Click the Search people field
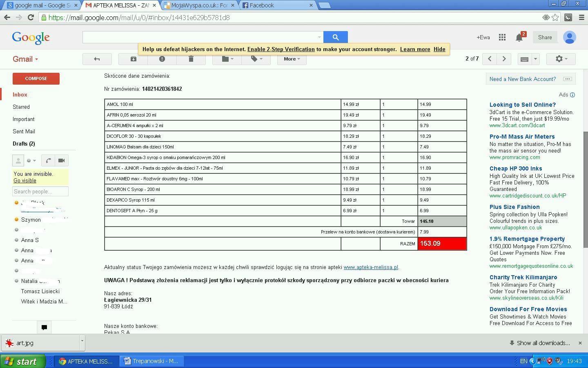588x368 pixels. click(x=40, y=191)
